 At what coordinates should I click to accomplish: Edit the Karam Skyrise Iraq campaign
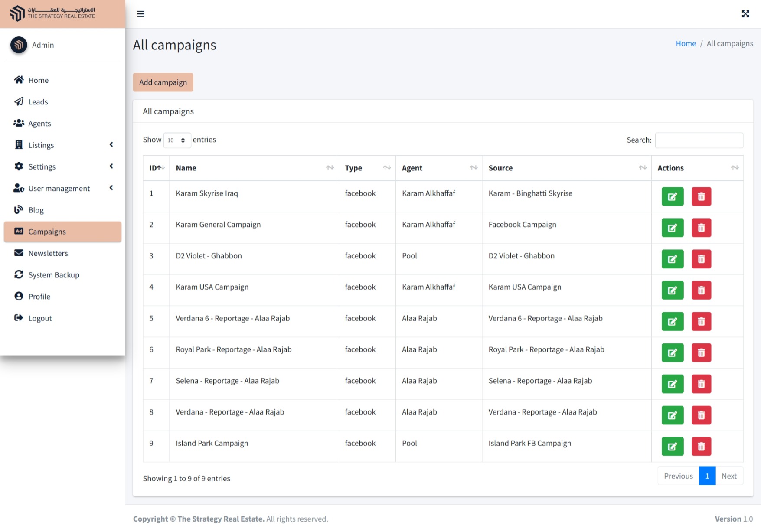(x=672, y=197)
